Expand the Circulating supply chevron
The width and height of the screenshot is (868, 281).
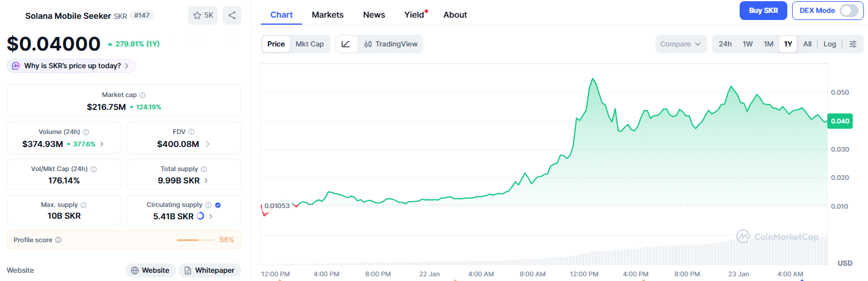click(211, 216)
